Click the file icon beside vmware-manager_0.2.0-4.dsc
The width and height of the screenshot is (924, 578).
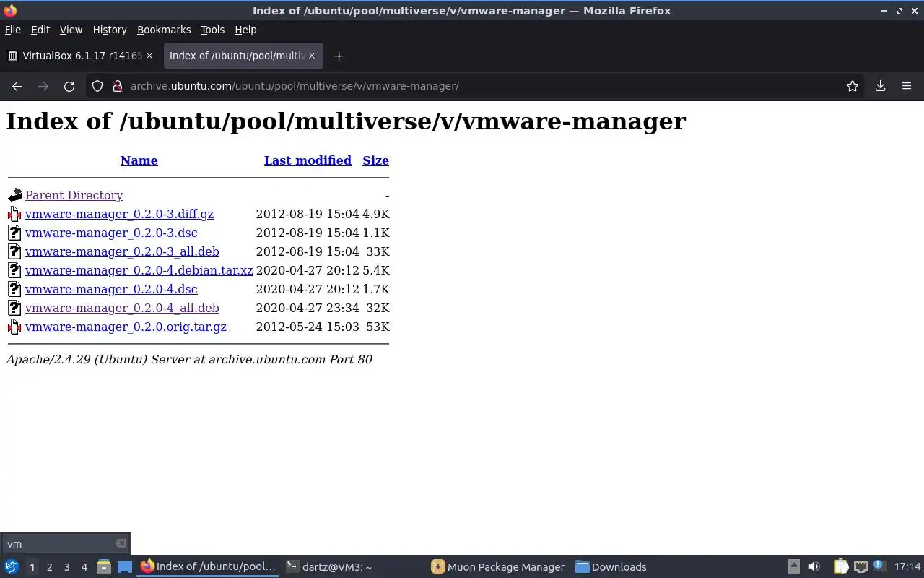[x=15, y=289]
